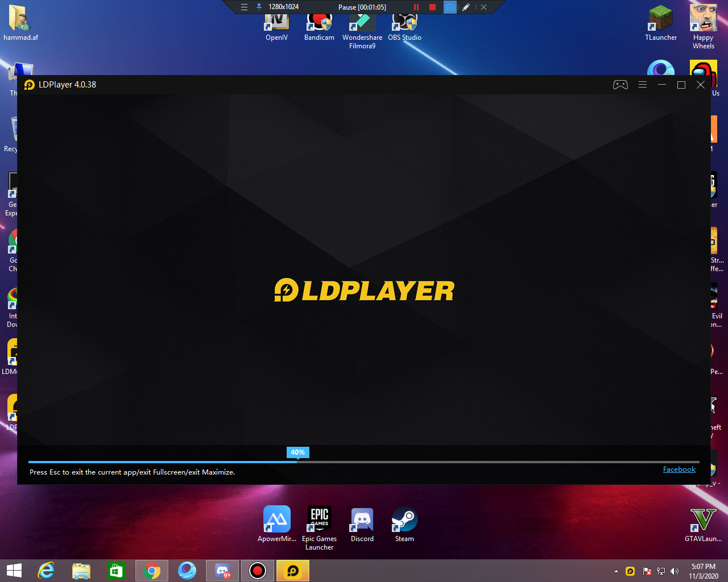Close the recorder toolbar with X
The height and width of the screenshot is (582, 728).
pyautogui.click(x=483, y=7)
